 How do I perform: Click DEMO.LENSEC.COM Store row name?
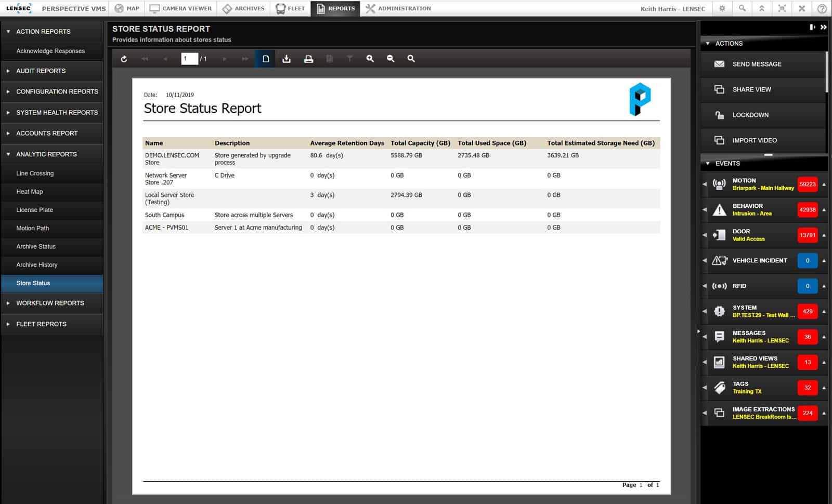coord(172,158)
